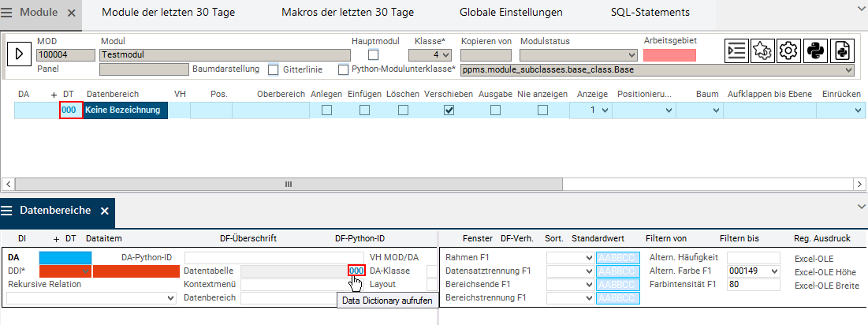The image size is (868, 325).
Task: Uncheck the Verschieben checkbox
Action: pyautogui.click(x=449, y=110)
